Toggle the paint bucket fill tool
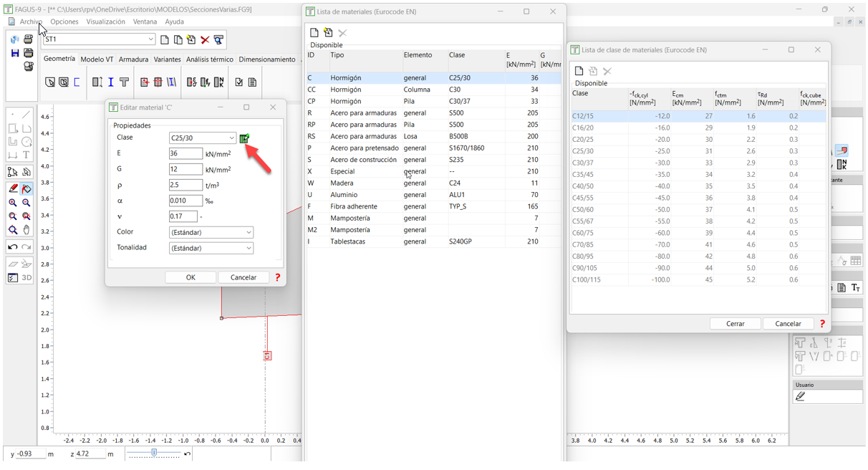This screenshot has height=470, width=868. [26, 189]
